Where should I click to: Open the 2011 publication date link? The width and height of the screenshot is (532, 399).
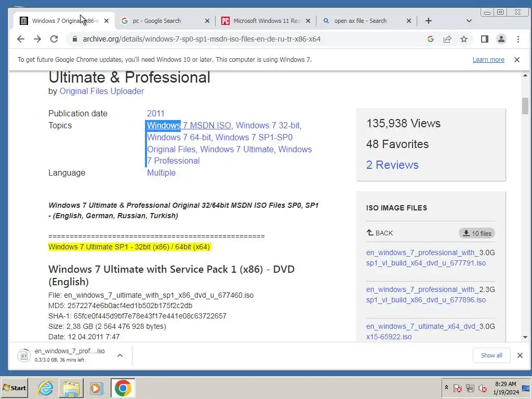[156, 113]
